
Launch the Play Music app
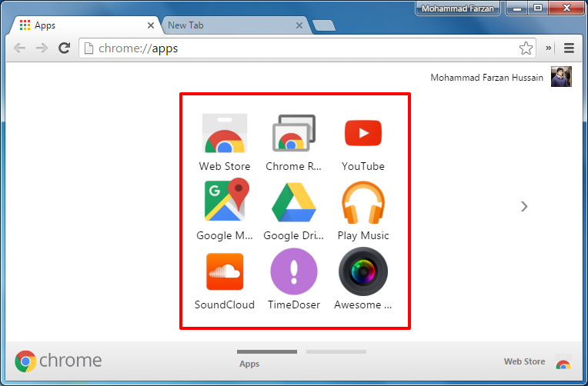click(363, 202)
